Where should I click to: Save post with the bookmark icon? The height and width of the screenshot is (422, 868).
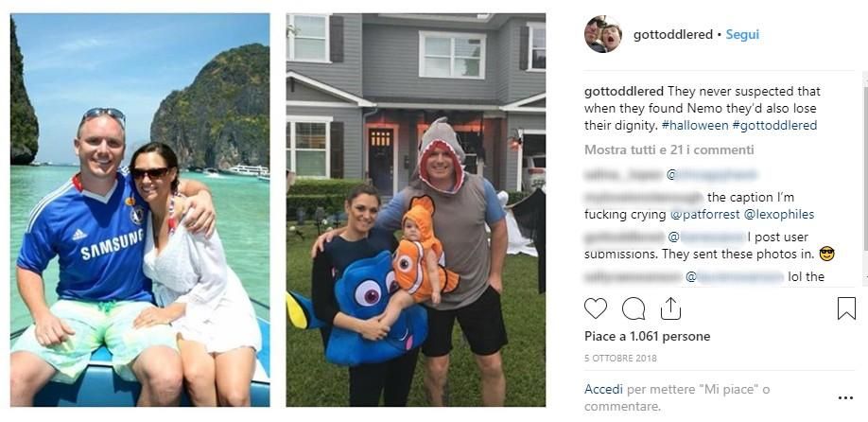coord(846,308)
